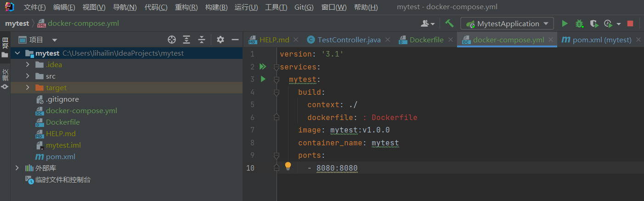This screenshot has width=644, height=201.
Task: Expand the src folder
Action: tap(28, 76)
